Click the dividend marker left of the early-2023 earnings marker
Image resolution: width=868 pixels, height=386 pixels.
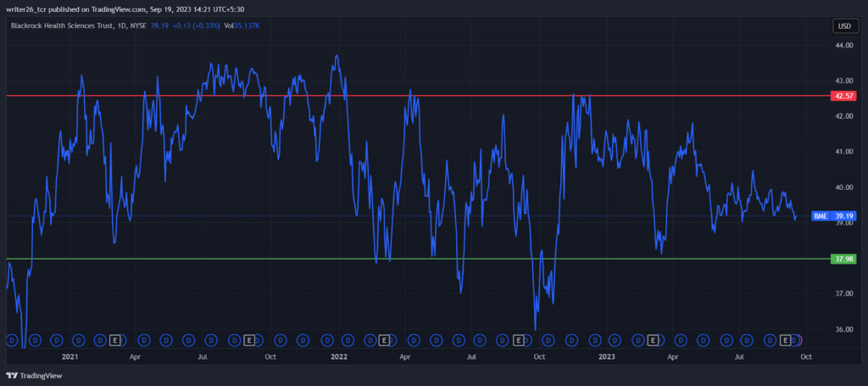coord(638,340)
